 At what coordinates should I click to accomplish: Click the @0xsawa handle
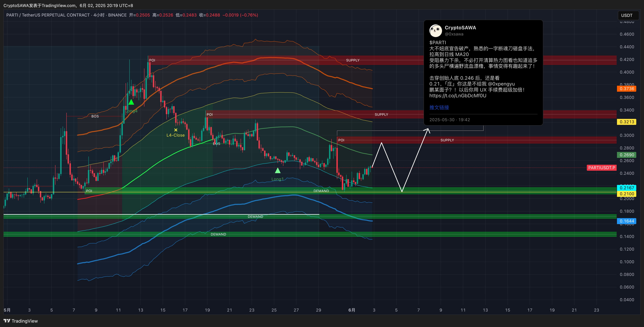point(454,34)
